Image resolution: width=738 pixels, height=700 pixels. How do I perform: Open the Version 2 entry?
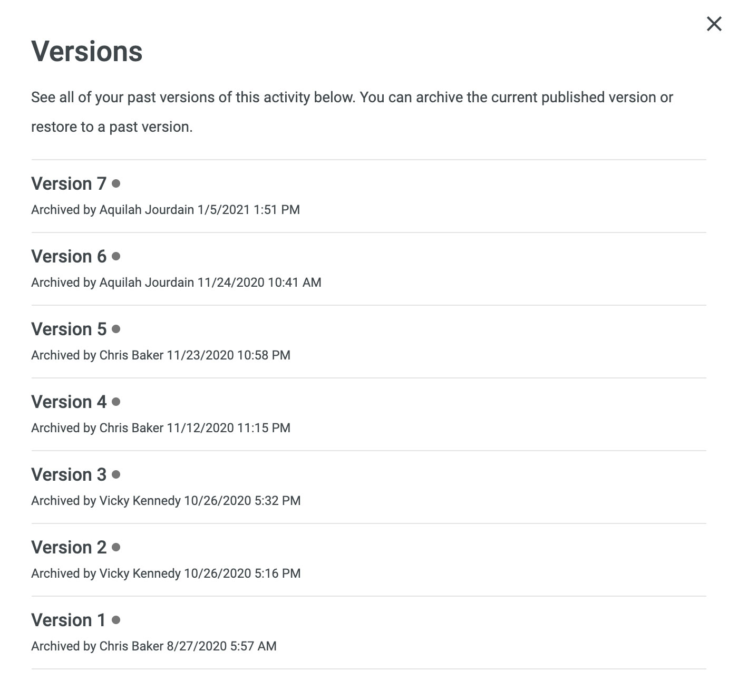click(x=69, y=548)
